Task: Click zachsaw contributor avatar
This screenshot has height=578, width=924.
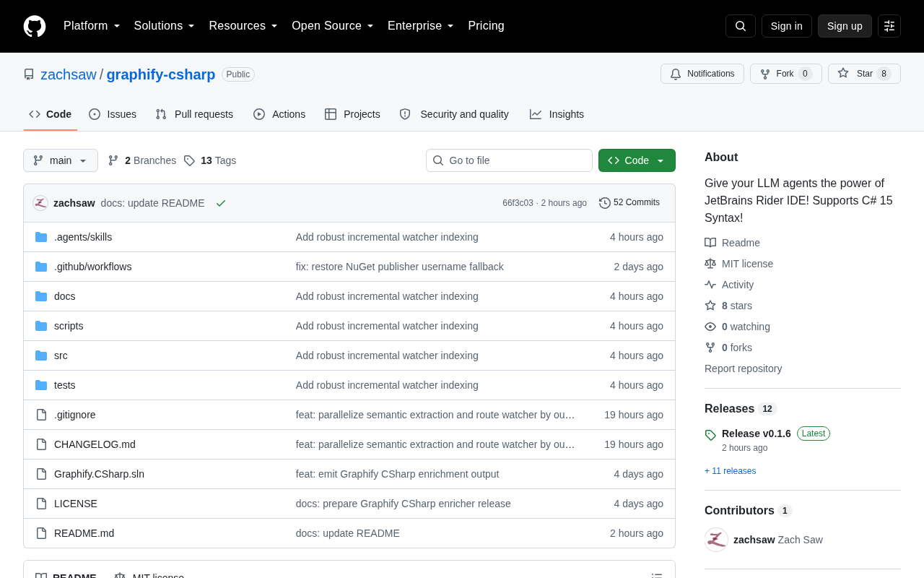Action: click(x=716, y=540)
